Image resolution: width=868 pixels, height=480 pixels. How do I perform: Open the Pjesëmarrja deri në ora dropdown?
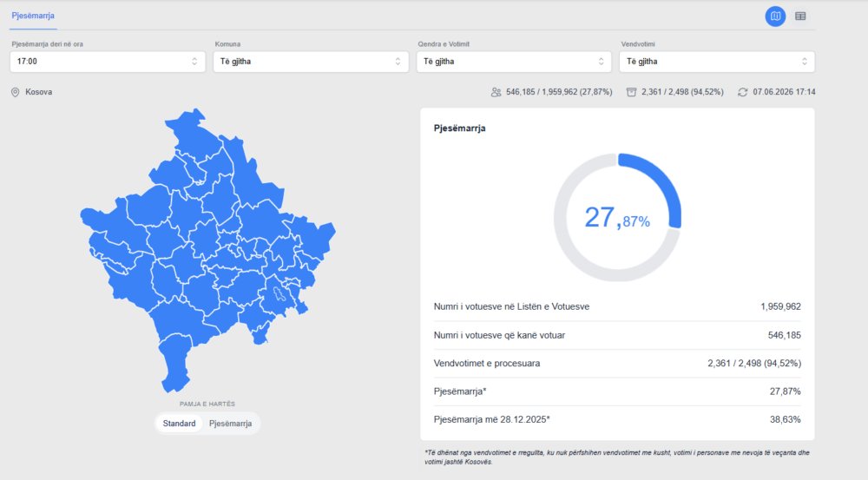pos(108,62)
